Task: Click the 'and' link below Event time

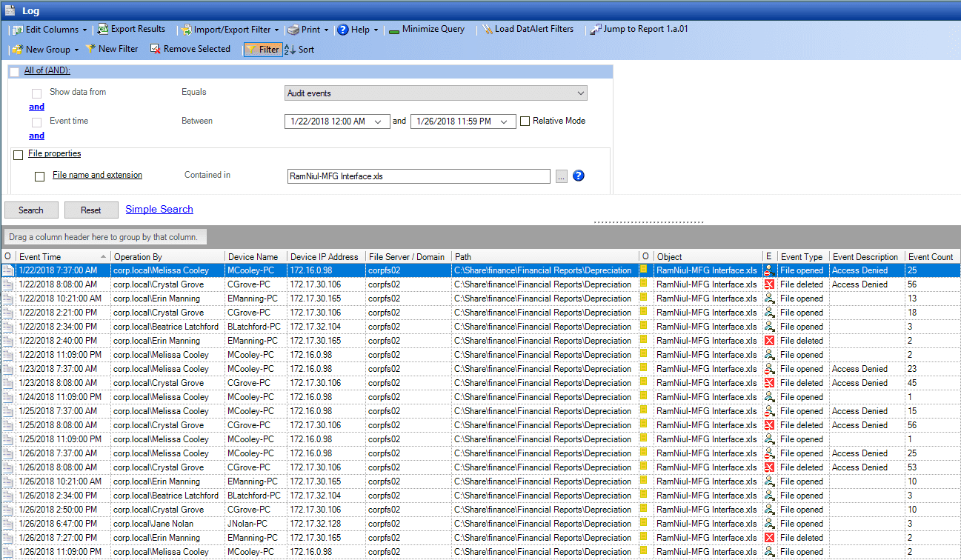Action: pos(36,136)
